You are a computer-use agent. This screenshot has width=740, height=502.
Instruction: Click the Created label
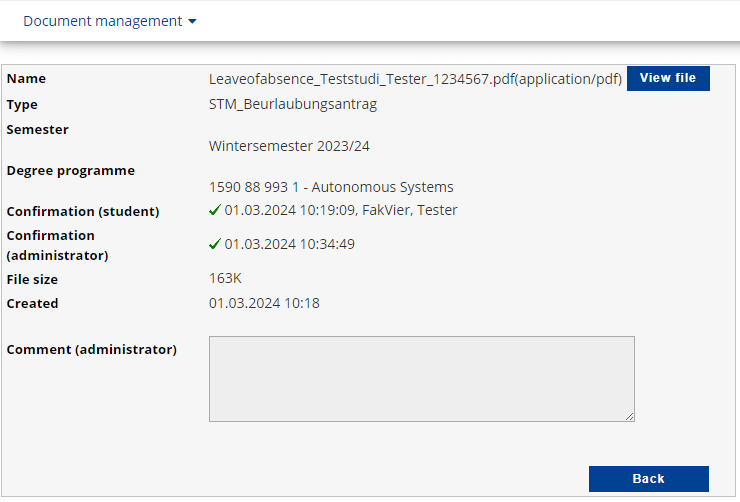coord(33,303)
